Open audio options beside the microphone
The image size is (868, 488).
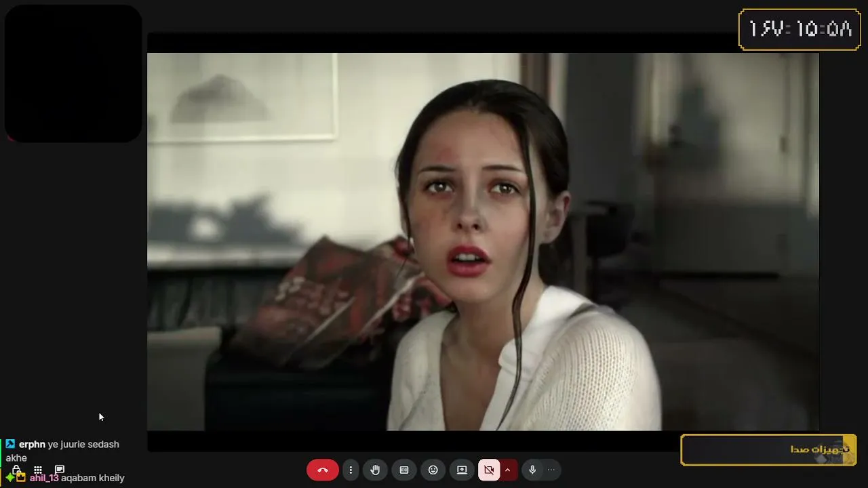coord(551,470)
